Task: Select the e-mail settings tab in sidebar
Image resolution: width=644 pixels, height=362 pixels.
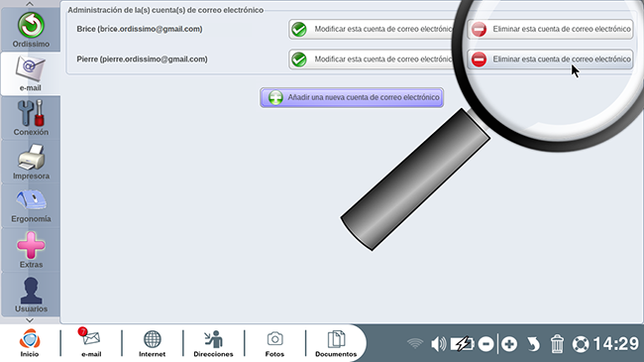Action: coord(31,73)
